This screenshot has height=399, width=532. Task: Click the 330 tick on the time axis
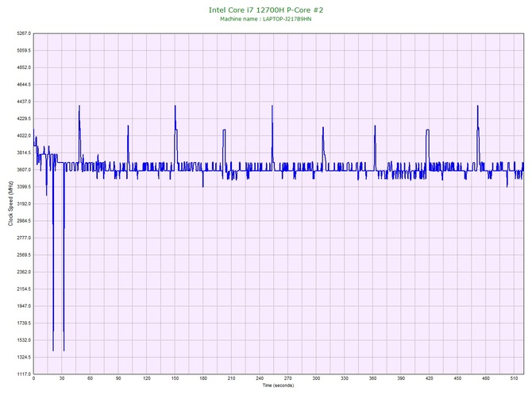coord(345,378)
